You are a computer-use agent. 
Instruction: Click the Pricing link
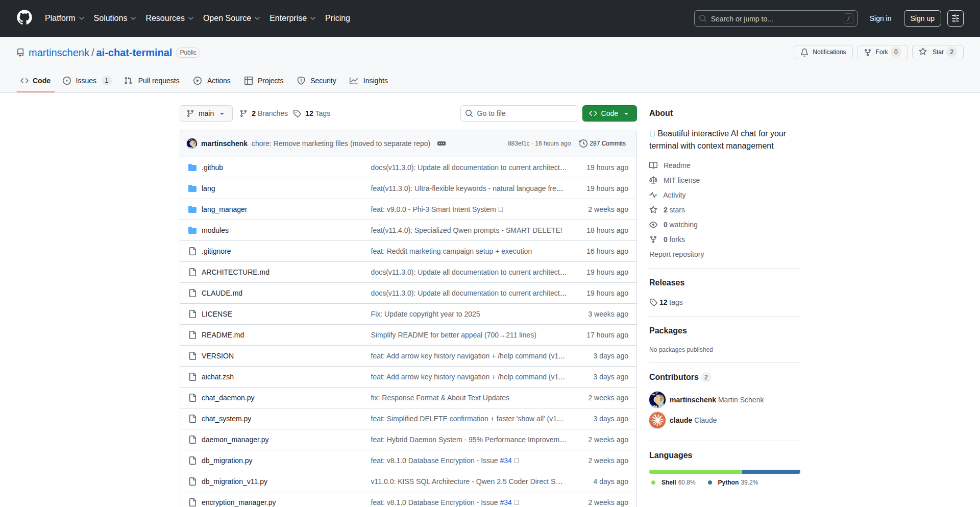coord(337,18)
